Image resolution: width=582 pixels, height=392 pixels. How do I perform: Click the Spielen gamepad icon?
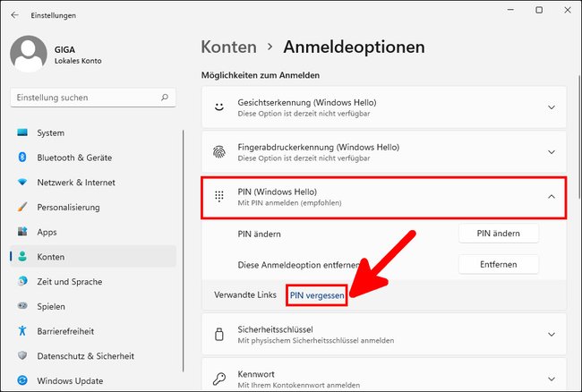[x=22, y=306]
